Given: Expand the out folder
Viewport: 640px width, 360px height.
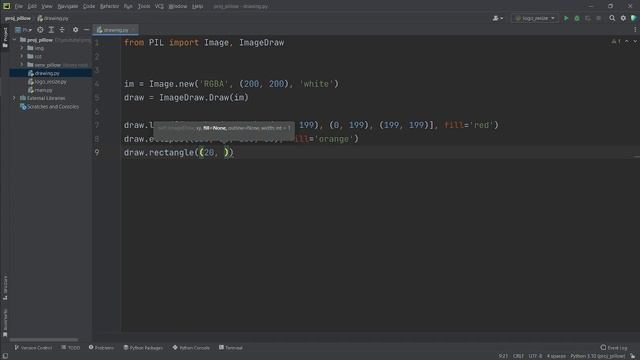Looking at the screenshot, I should click(x=22, y=56).
